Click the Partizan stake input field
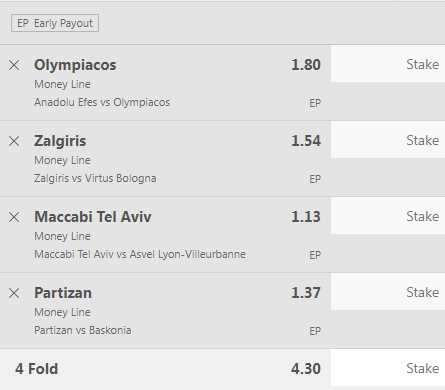The width and height of the screenshot is (445, 390). (388, 292)
